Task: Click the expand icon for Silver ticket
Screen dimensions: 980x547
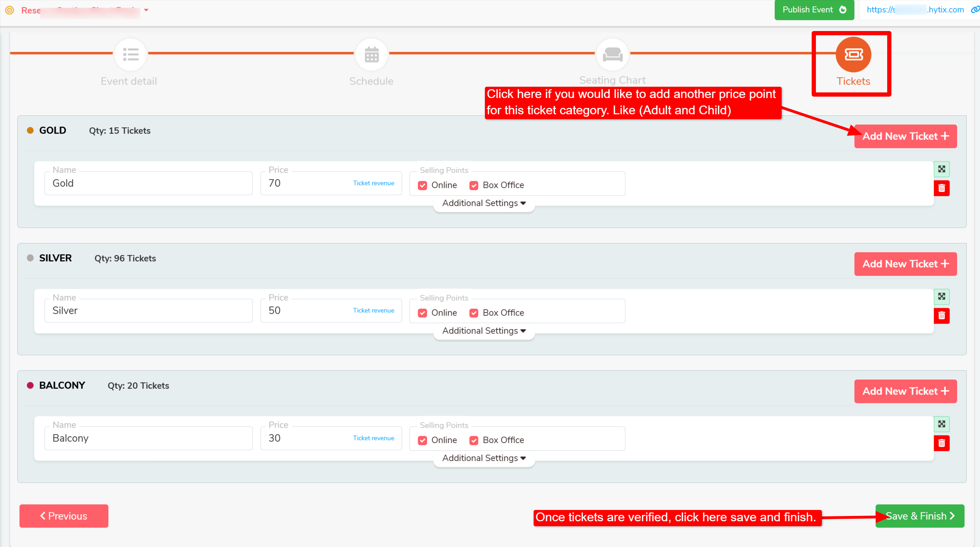Action: (941, 297)
